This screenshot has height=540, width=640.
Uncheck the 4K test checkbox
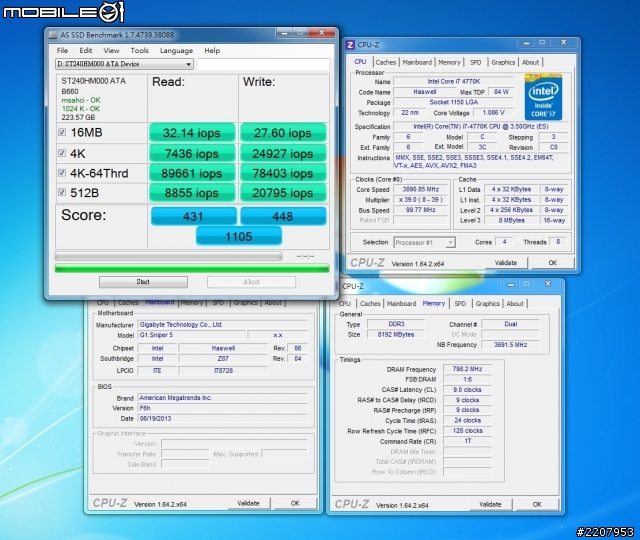pos(62,153)
